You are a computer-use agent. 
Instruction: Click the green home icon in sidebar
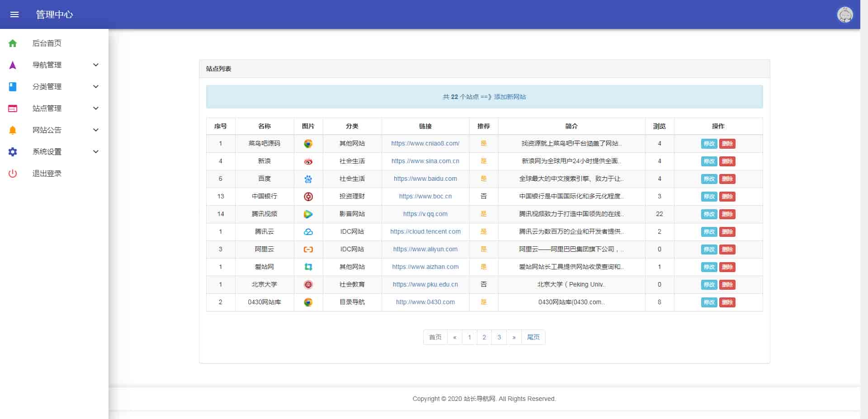tap(13, 43)
